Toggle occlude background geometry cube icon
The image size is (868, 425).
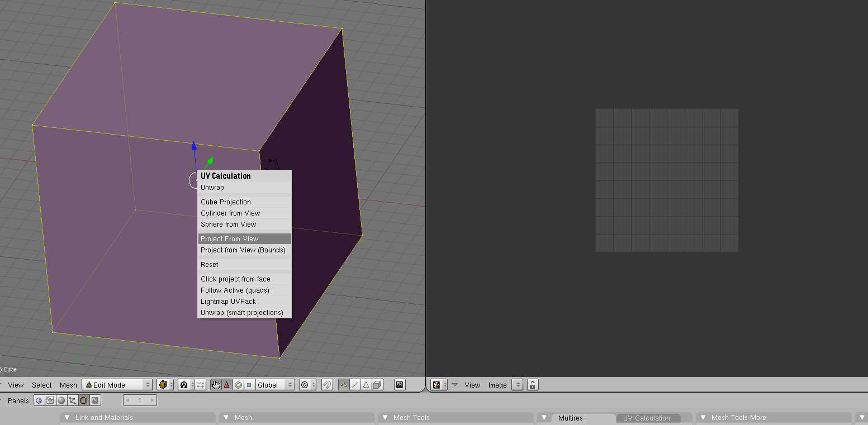coord(378,385)
